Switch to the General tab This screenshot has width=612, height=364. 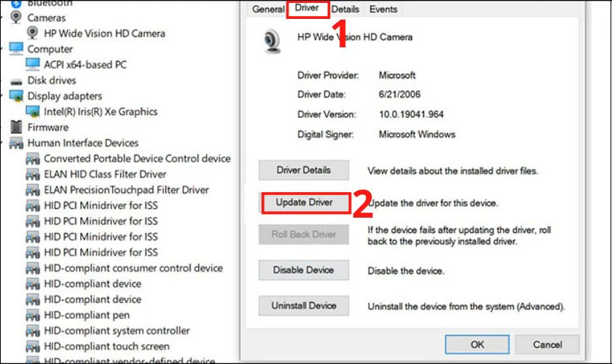coord(268,9)
